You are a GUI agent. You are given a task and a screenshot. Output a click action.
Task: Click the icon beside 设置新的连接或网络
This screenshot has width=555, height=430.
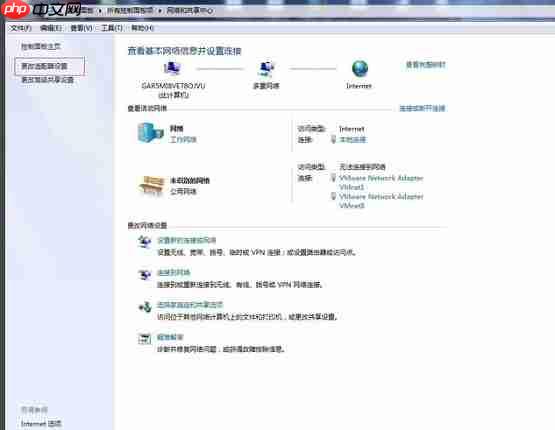coord(144,242)
